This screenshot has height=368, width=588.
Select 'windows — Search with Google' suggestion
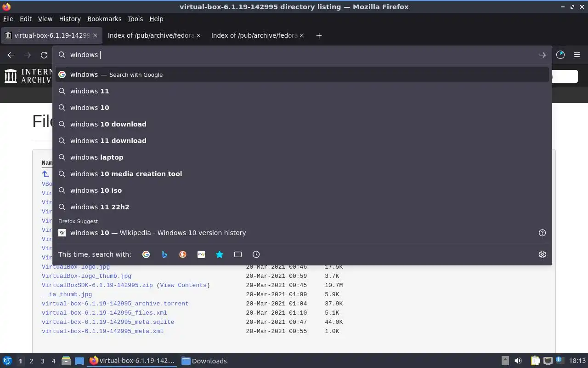[x=302, y=75]
